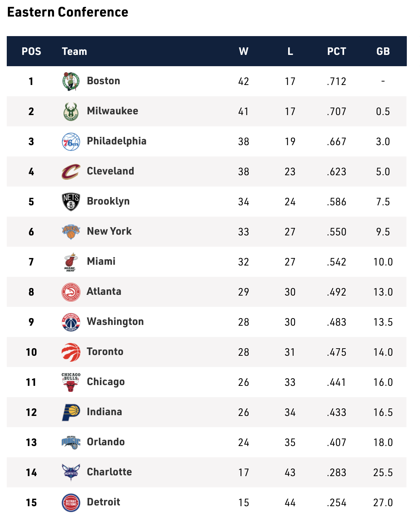Click the Atlanta Hawks logo

[71, 292]
